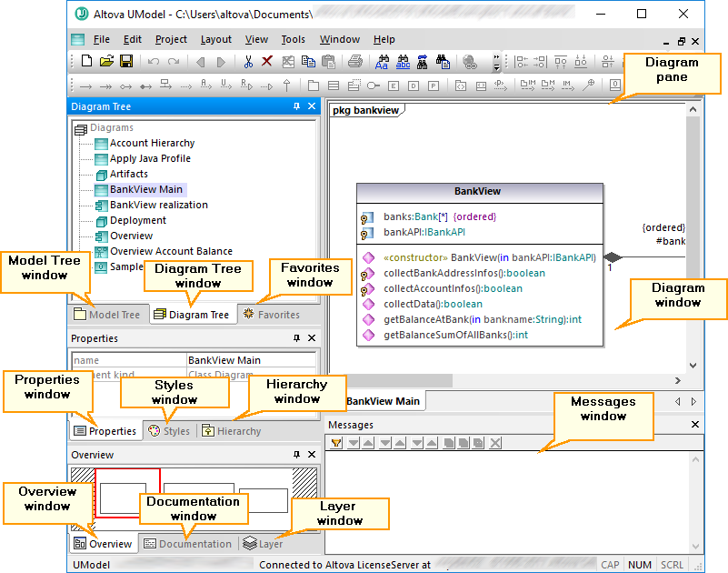Select Deployment diagram in the Diagram Tree
728x573 pixels.
tap(137, 220)
